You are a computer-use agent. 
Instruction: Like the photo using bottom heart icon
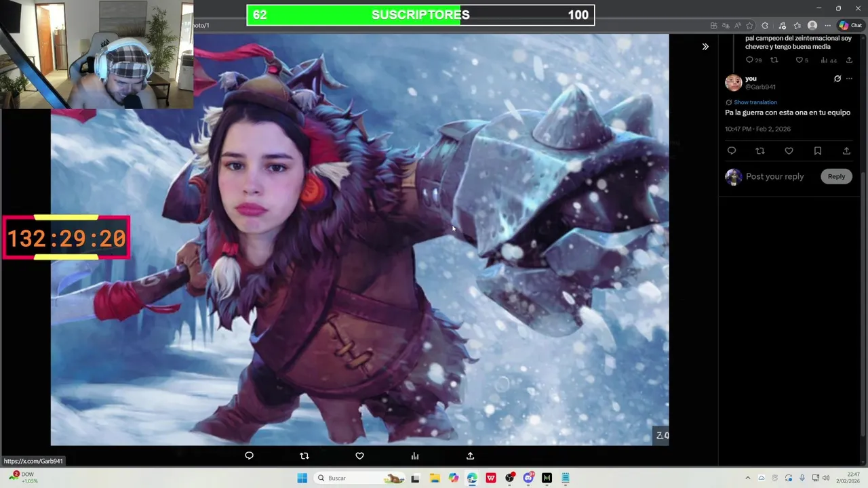(x=359, y=455)
